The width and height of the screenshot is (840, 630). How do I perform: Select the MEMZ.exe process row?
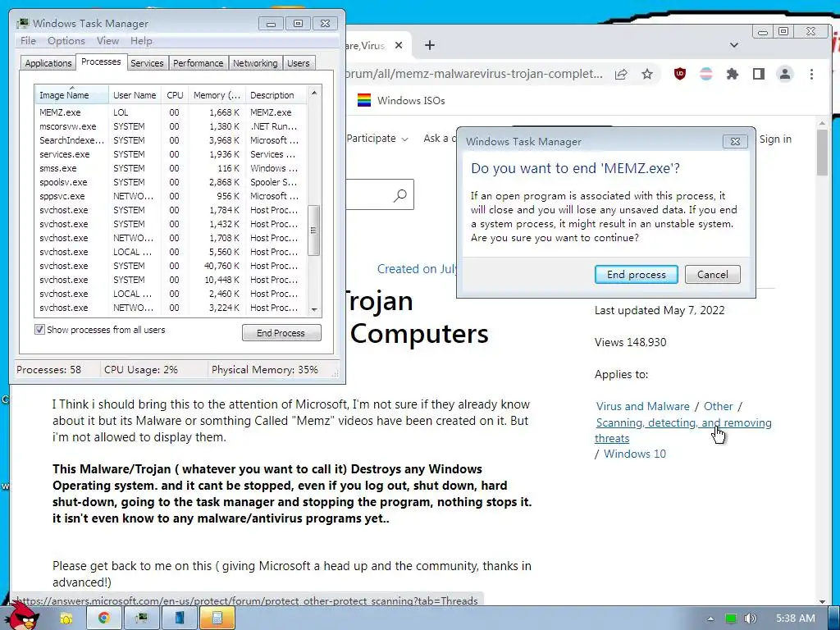coord(171,112)
